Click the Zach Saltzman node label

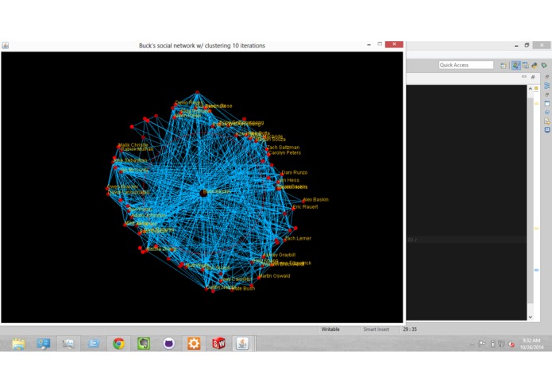(283, 148)
